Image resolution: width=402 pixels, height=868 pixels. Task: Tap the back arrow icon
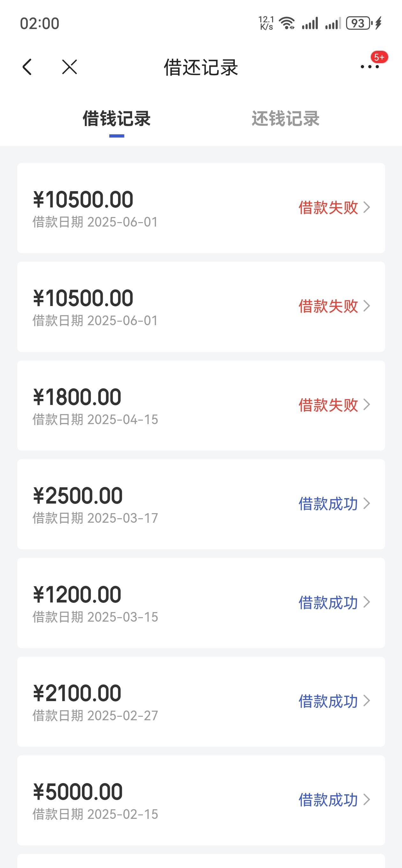27,67
